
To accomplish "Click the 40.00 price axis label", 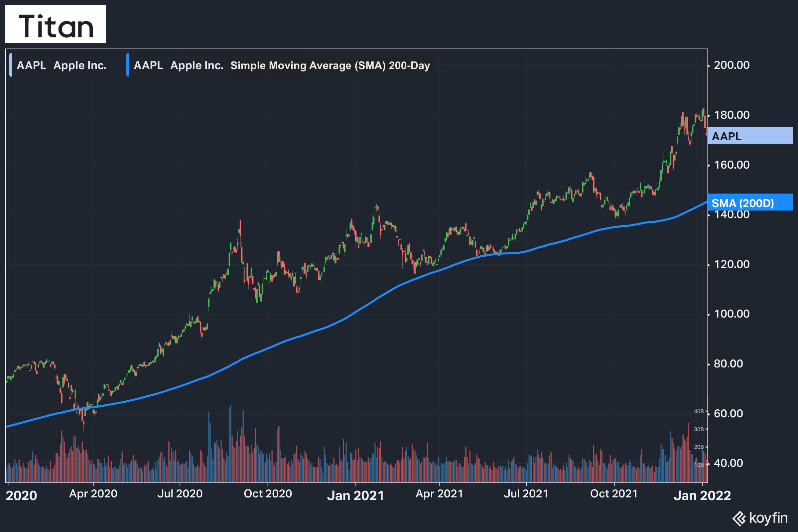I will [728, 464].
